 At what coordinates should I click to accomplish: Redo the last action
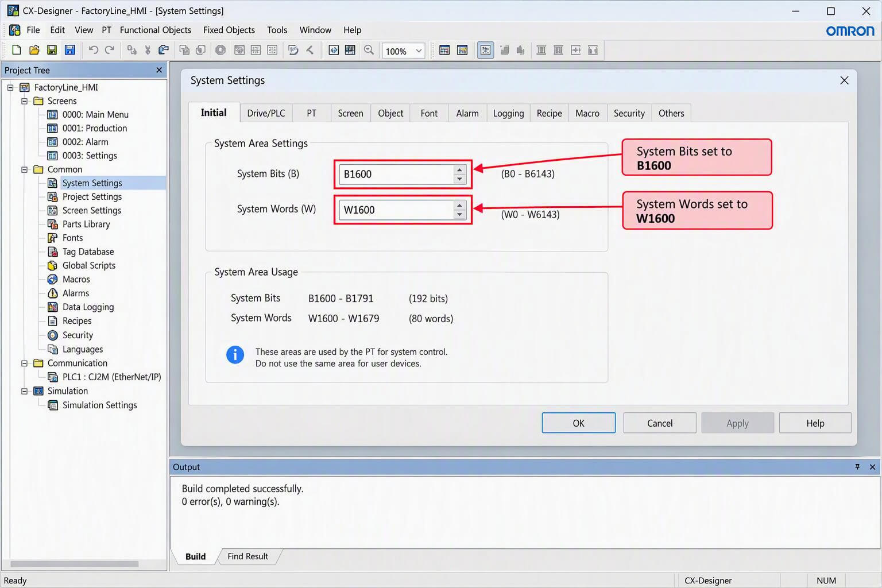(110, 51)
